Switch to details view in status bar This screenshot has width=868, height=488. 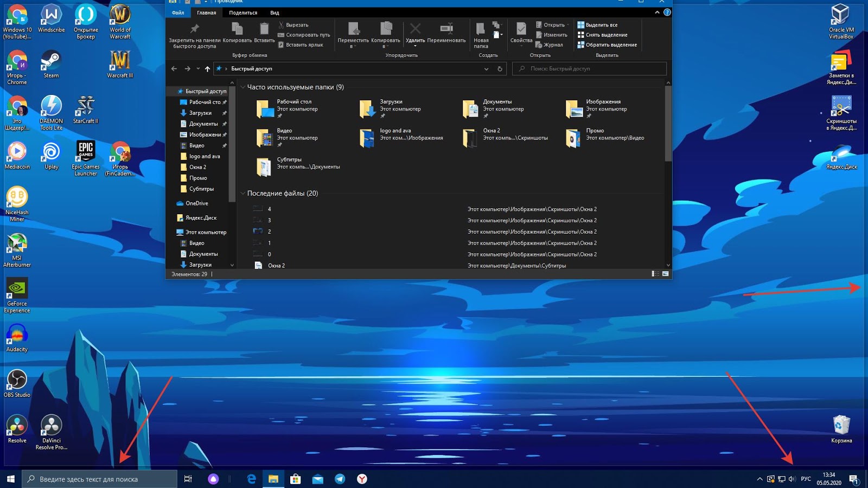tap(655, 274)
